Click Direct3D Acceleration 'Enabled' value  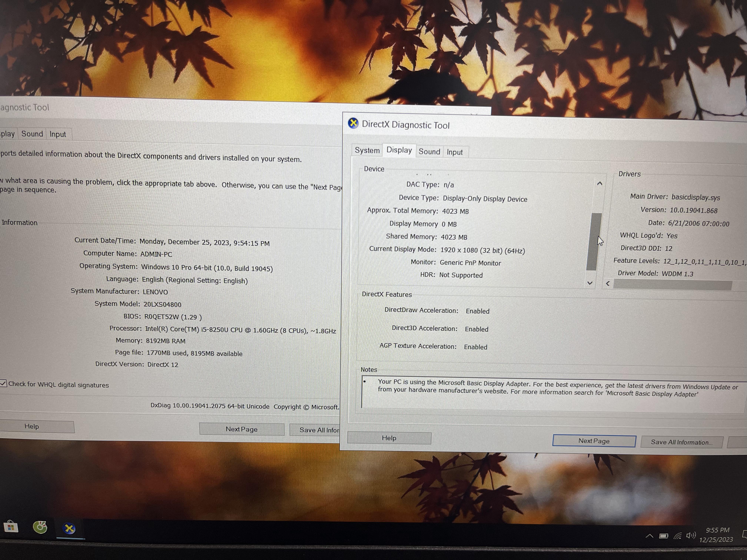[x=477, y=329]
